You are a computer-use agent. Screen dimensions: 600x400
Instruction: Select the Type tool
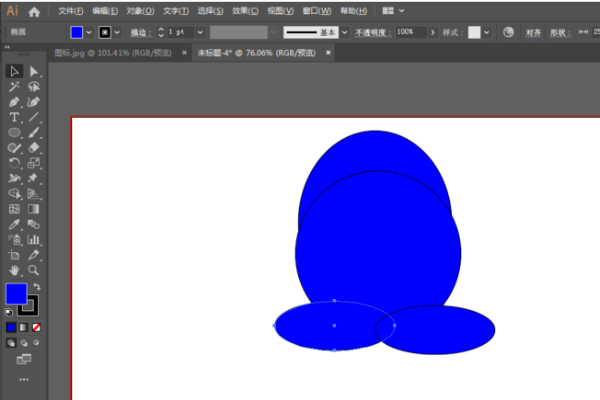14,117
